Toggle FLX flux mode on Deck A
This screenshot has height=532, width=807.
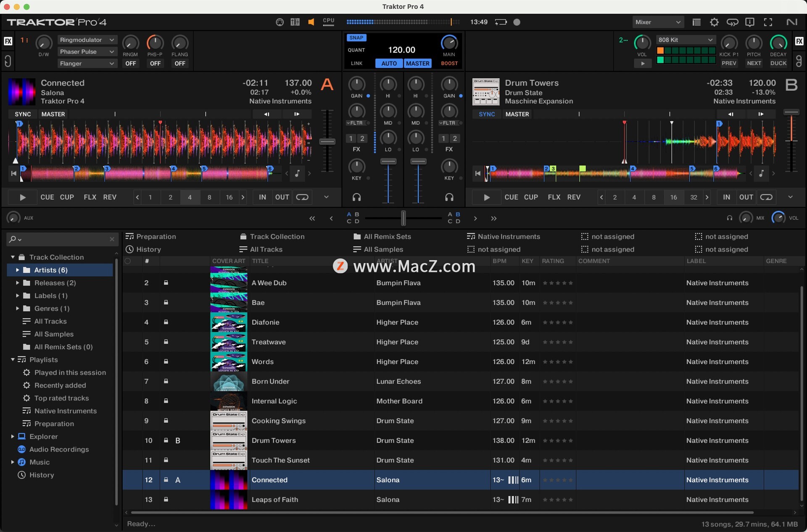coord(90,197)
